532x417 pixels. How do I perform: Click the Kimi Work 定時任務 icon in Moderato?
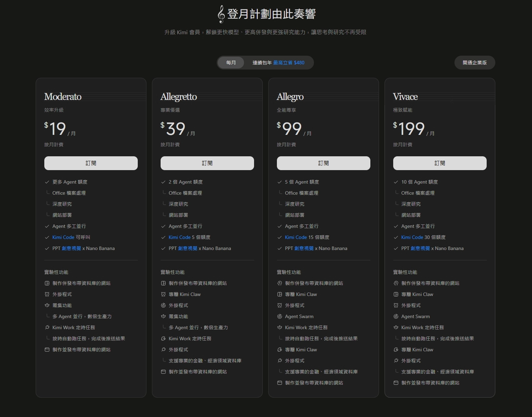click(x=47, y=327)
